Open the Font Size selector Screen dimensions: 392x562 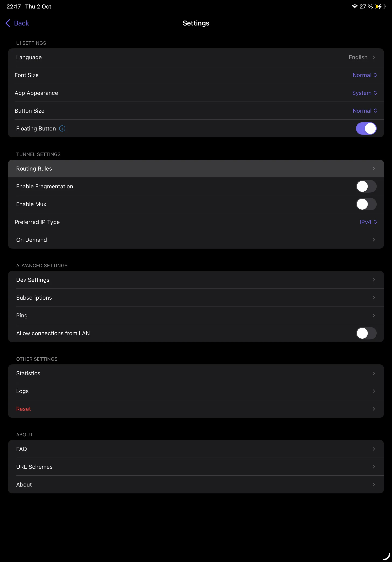pyautogui.click(x=365, y=75)
